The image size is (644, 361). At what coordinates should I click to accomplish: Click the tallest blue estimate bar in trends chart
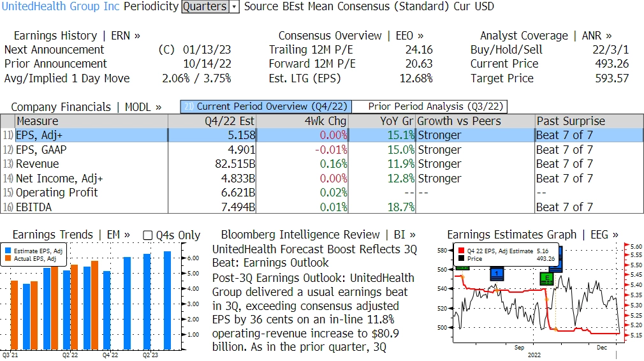point(167,300)
